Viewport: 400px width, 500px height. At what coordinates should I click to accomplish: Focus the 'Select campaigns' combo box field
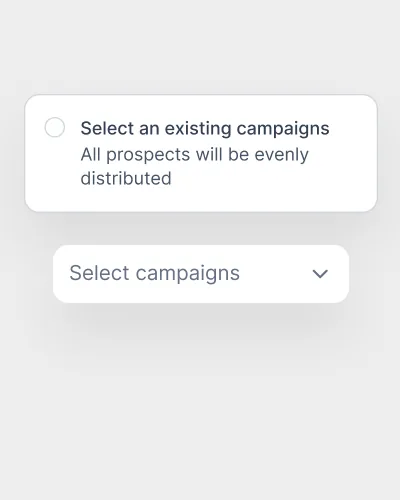[201, 274]
